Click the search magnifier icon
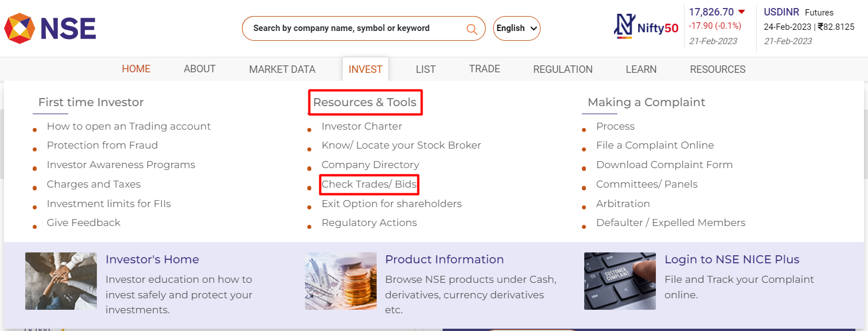The width and height of the screenshot is (868, 331). click(x=472, y=29)
